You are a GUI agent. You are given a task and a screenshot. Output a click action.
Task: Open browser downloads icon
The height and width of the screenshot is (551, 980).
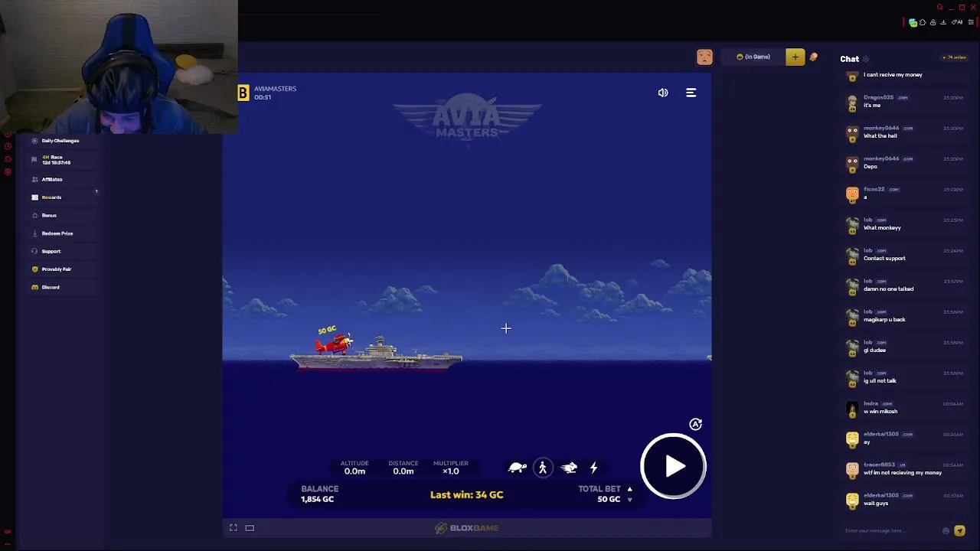tap(943, 22)
